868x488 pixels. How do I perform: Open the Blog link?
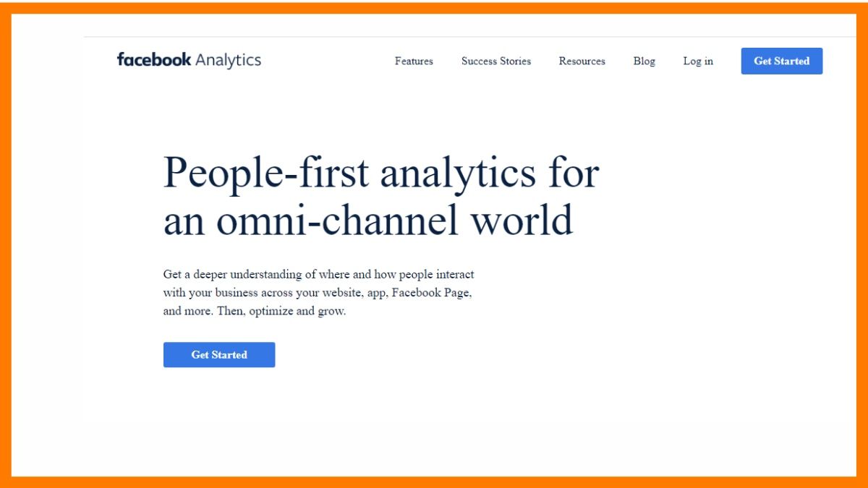point(644,61)
